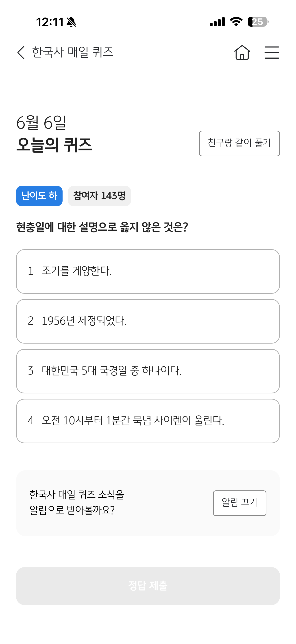296x644 pixels.
Task: Tap the cellular signal bars icon
Action: (x=217, y=22)
